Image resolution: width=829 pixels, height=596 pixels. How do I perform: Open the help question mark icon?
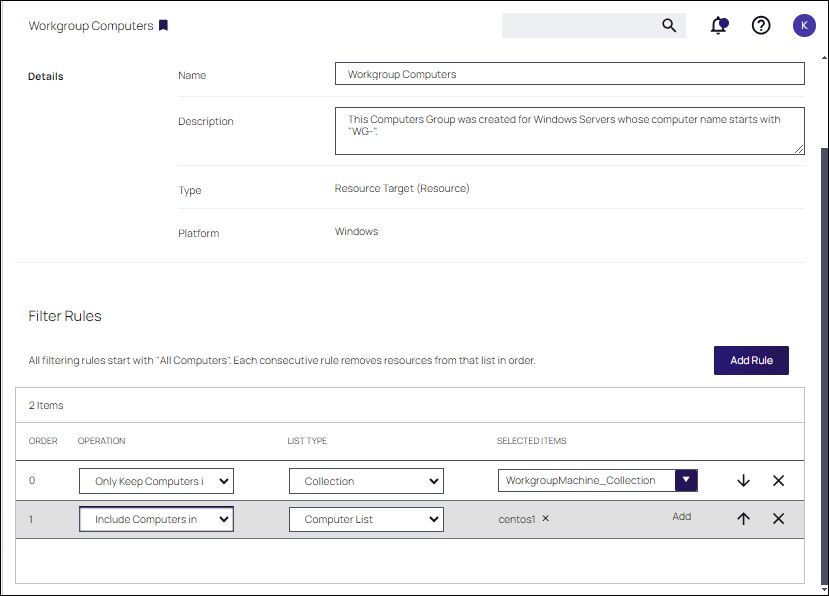click(x=761, y=26)
